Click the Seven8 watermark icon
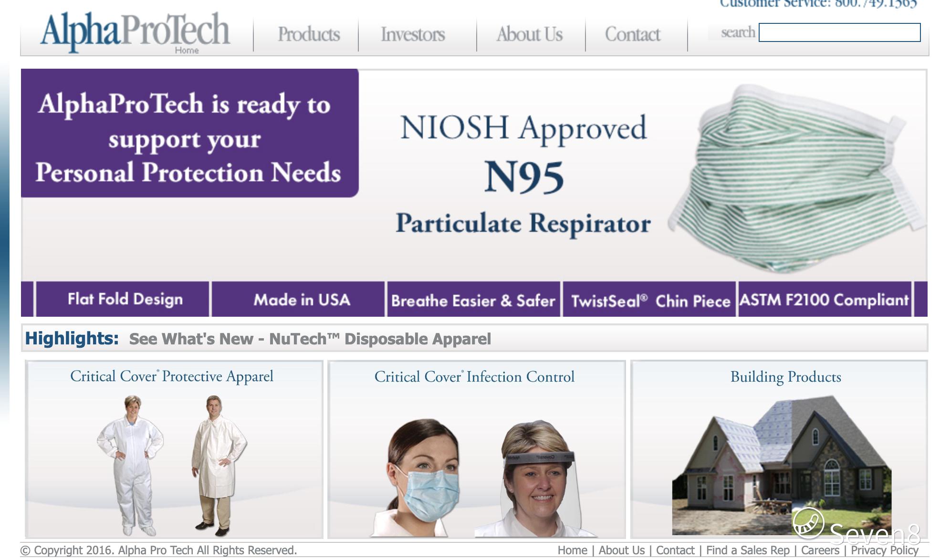The image size is (940, 560). point(808,523)
